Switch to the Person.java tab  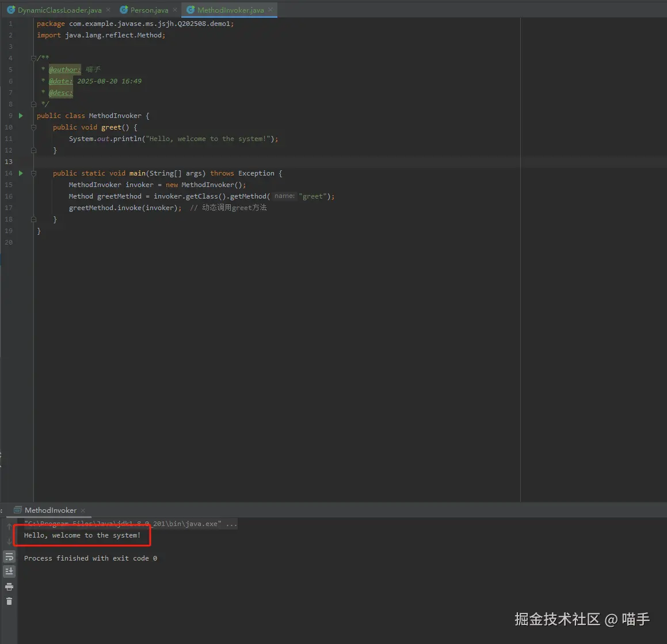(x=149, y=10)
